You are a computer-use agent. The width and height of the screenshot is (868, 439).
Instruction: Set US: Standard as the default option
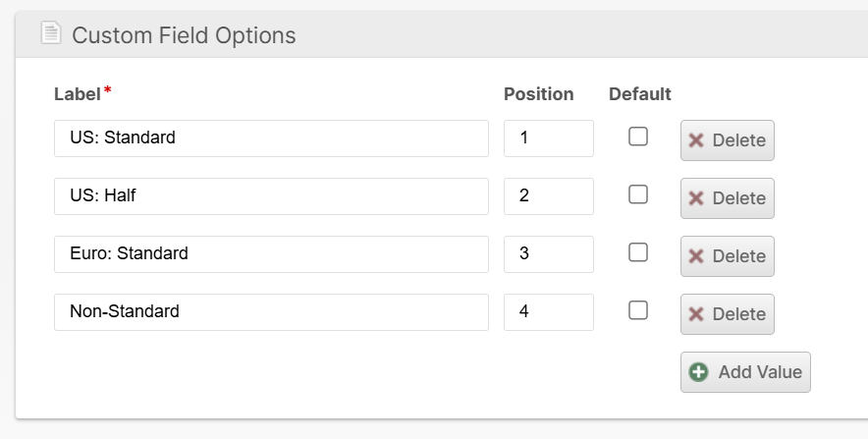tap(638, 137)
